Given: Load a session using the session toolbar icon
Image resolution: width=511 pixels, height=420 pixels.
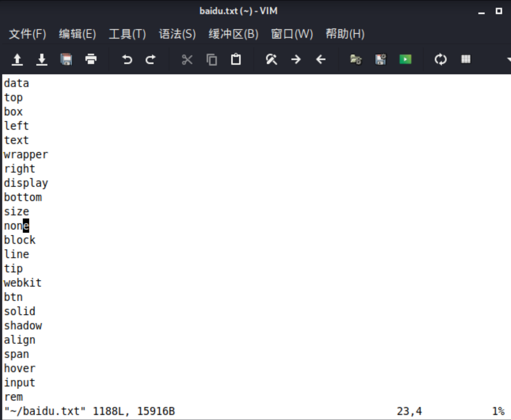Looking at the screenshot, I should click(x=356, y=60).
